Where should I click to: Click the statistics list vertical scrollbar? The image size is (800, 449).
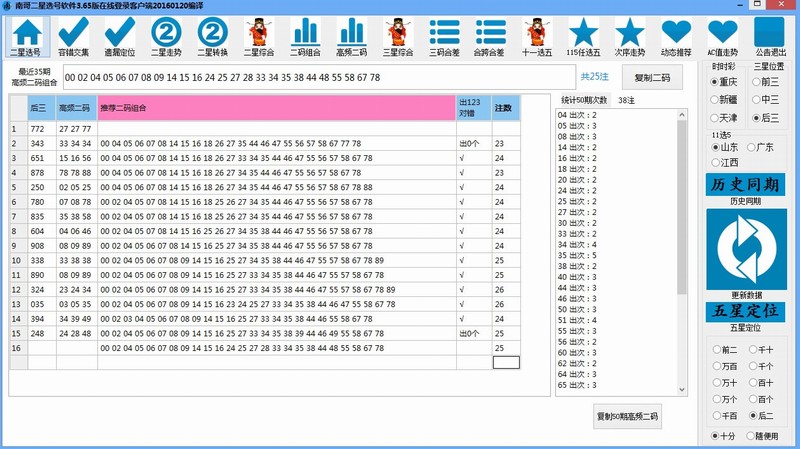pos(683,250)
